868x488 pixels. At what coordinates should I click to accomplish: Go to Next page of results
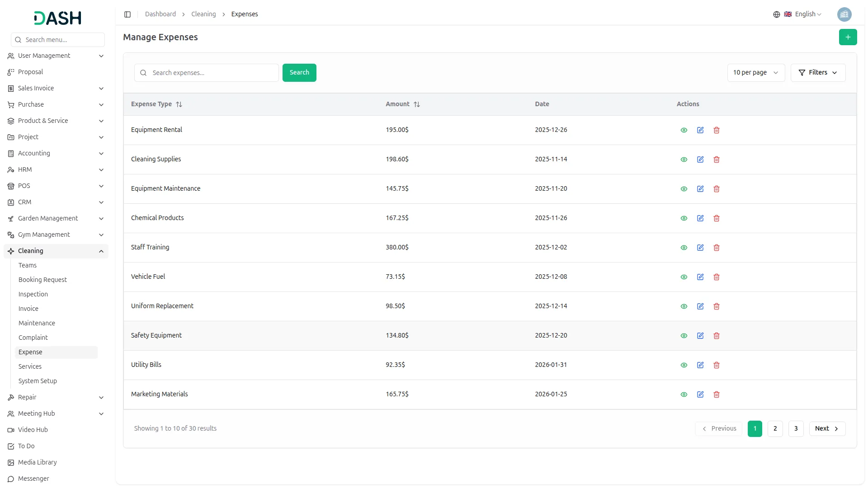pos(826,429)
